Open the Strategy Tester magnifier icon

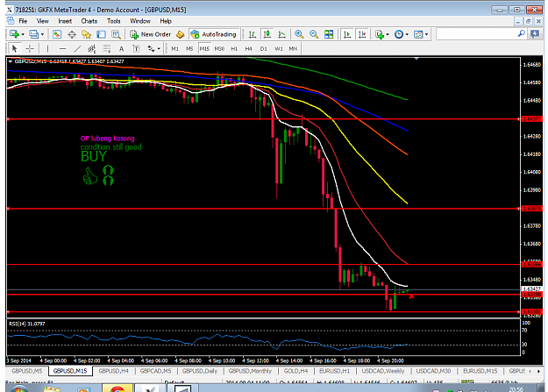(116, 34)
